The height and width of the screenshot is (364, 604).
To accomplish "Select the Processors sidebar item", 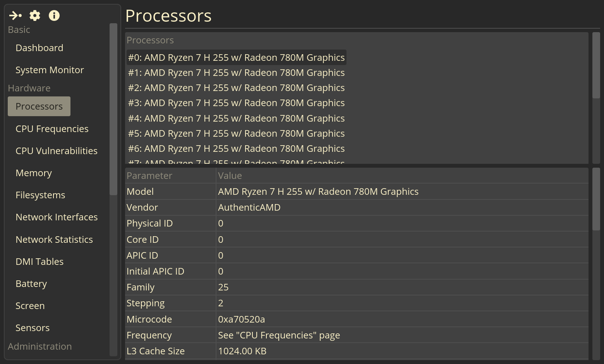I will tap(39, 106).
